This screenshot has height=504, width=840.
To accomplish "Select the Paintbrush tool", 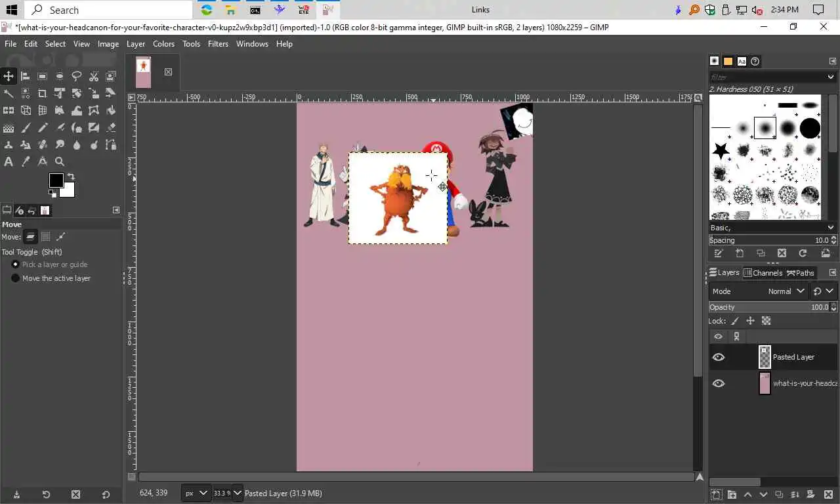I will 26,127.
